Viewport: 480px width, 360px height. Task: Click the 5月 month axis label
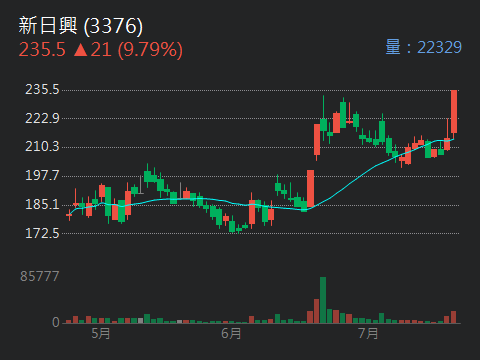[101, 333]
